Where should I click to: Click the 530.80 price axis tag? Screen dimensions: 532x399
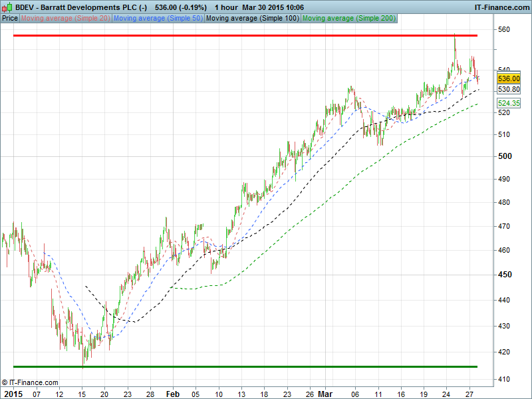click(x=508, y=89)
